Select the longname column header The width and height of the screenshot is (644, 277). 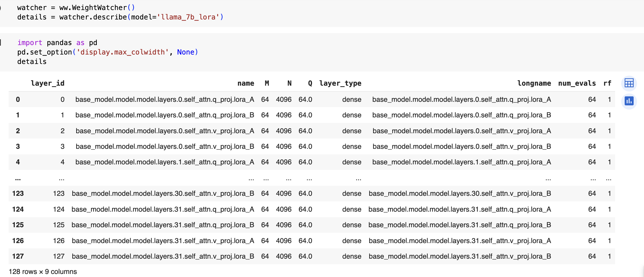pyautogui.click(x=534, y=83)
